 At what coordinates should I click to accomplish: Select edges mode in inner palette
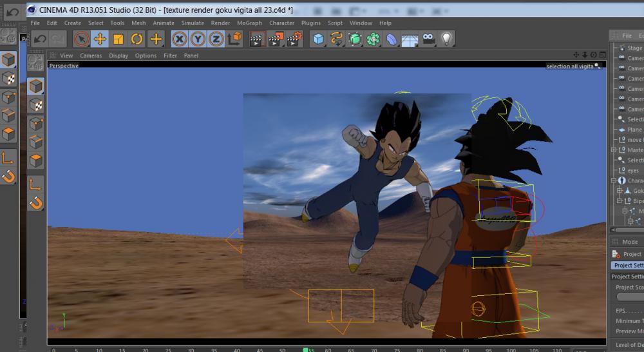(x=35, y=142)
